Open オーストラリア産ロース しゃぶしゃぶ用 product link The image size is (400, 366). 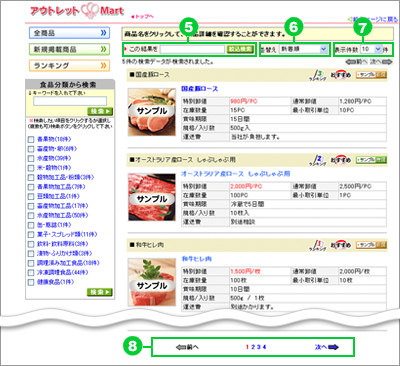click(236, 174)
